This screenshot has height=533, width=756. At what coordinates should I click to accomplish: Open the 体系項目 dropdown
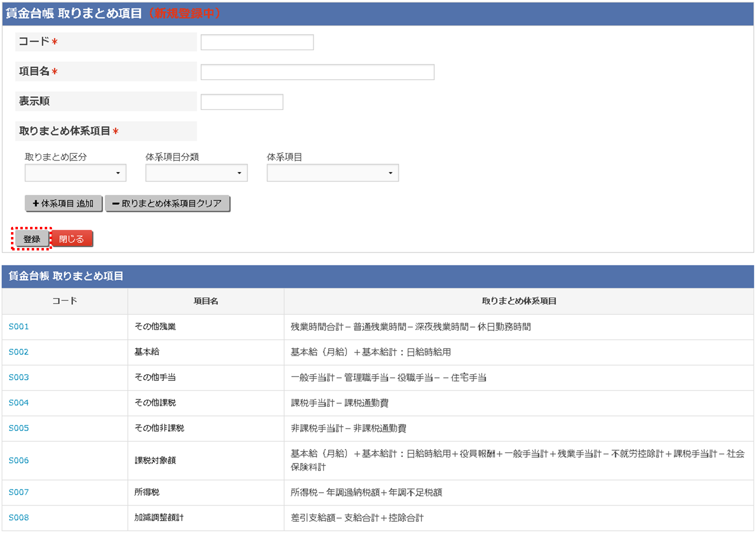332,173
